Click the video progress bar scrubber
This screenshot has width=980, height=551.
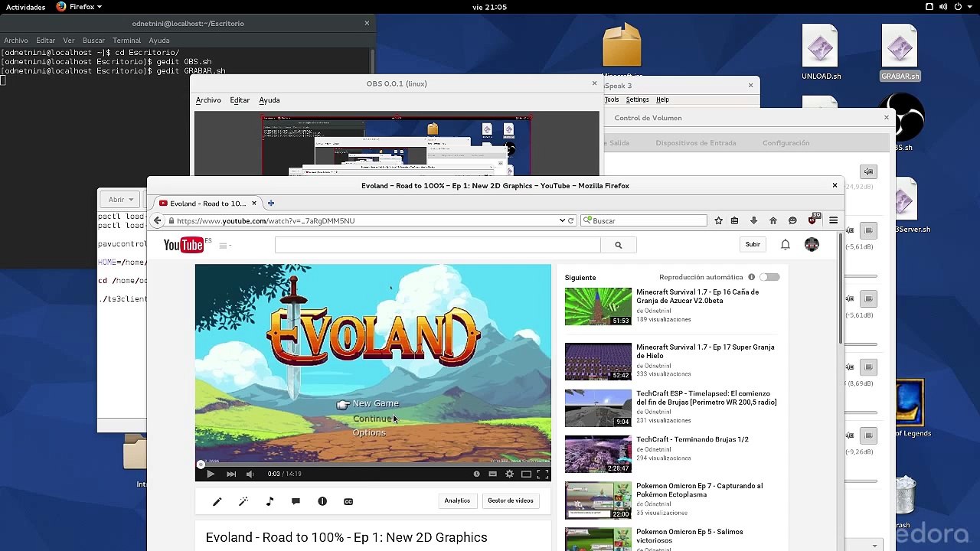[x=201, y=464]
